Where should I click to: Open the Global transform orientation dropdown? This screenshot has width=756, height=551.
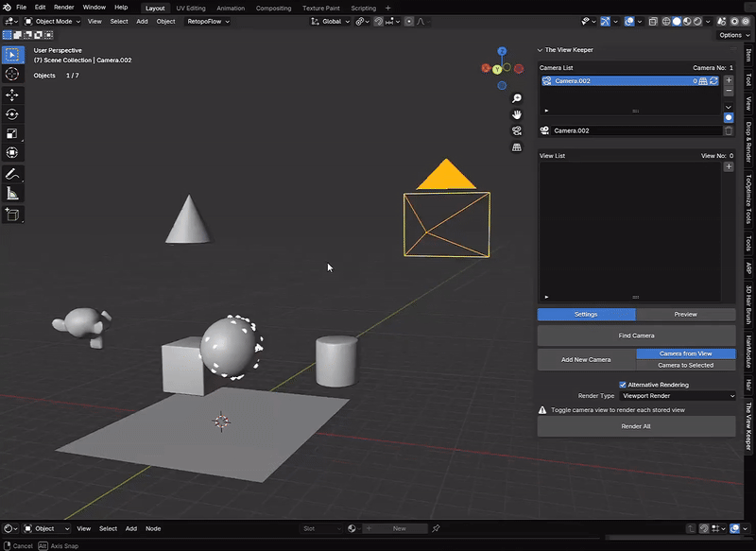[330, 21]
